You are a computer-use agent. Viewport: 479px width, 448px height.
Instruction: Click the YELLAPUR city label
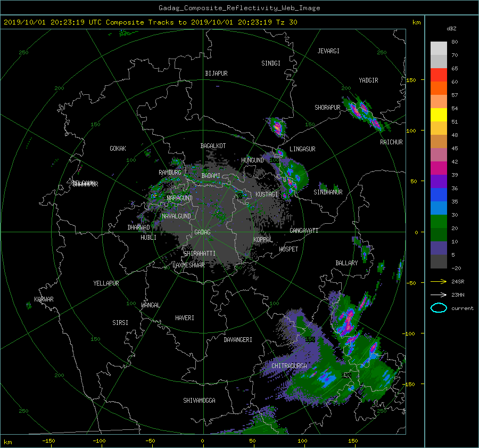106,283
